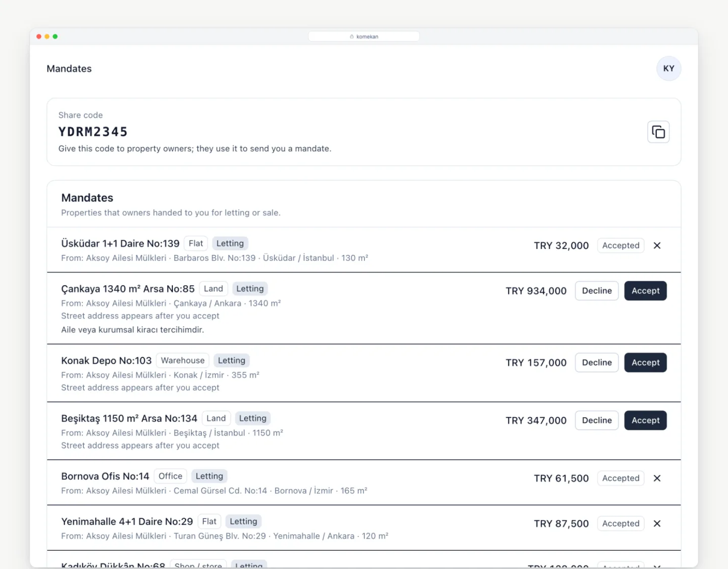The image size is (728, 569).
Task: Click the Land tag on Beşiktaş row
Action: 216,418
